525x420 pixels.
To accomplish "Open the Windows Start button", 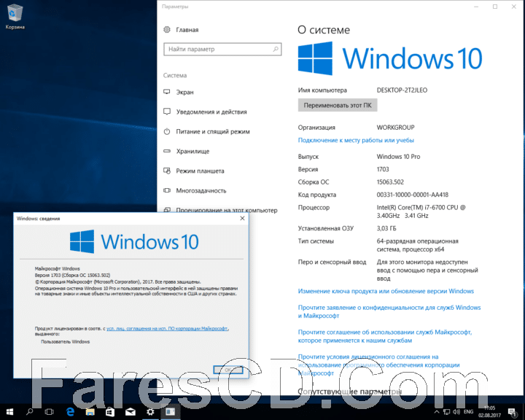I will point(9,412).
